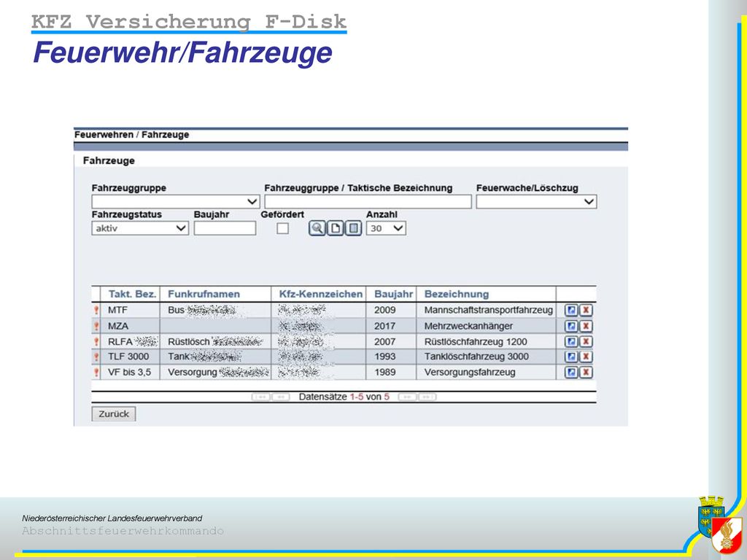Click warning marker of MZA row

pos(96,326)
